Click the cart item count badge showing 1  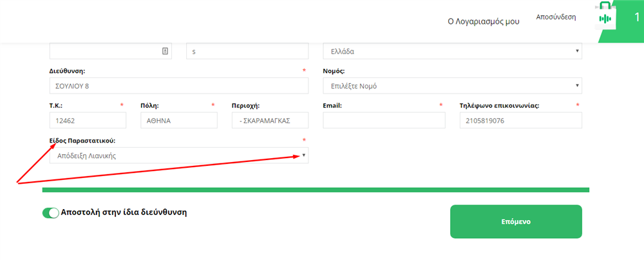click(637, 17)
